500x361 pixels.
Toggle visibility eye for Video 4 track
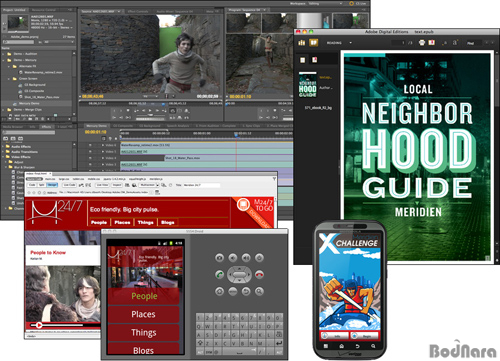(90, 158)
